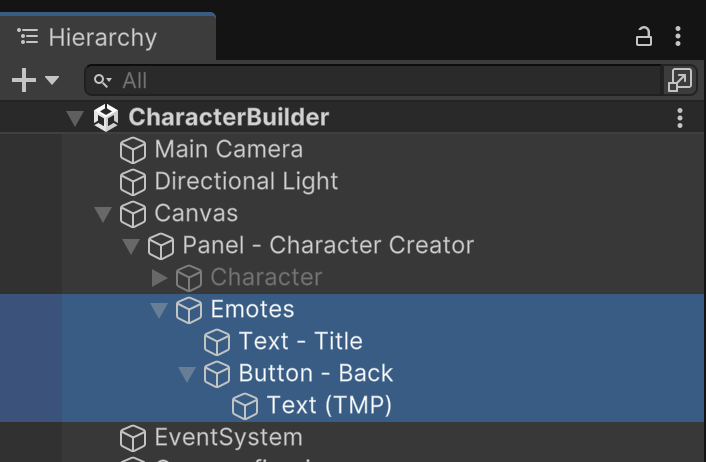This screenshot has height=462, width=706.
Task: Click the Directional Light cube icon
Action: [x=133, y=182]
